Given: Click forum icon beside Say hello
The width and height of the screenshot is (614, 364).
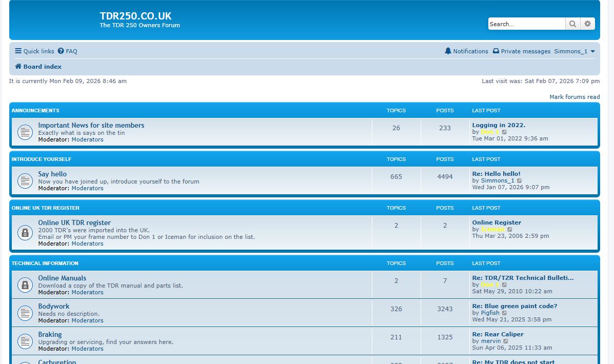Looking at the screenshot, I should 25,181.
